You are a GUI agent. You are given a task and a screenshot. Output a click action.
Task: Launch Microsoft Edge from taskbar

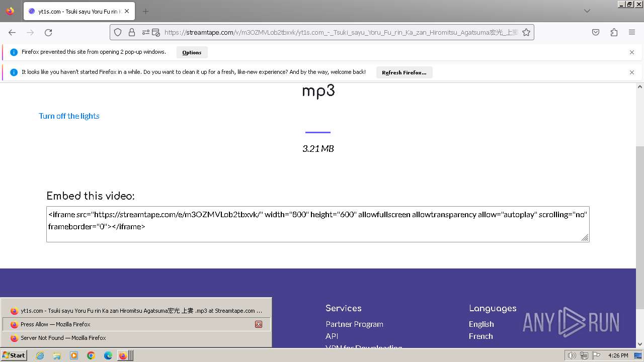[x=108, y=355]
